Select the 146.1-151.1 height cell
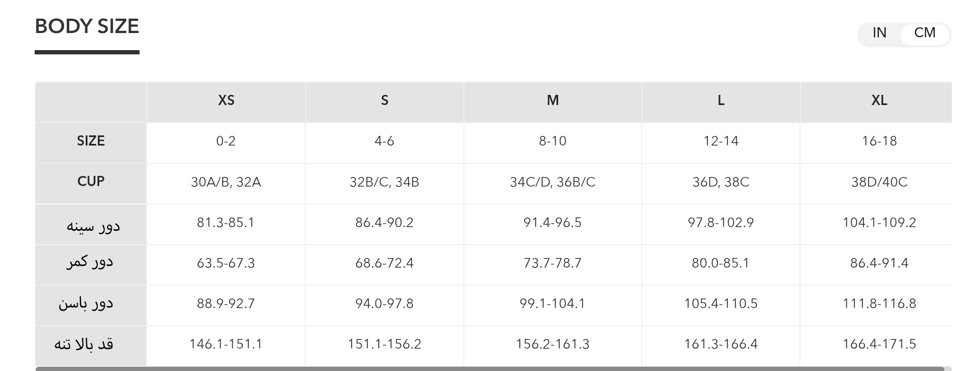 point(226,344)
